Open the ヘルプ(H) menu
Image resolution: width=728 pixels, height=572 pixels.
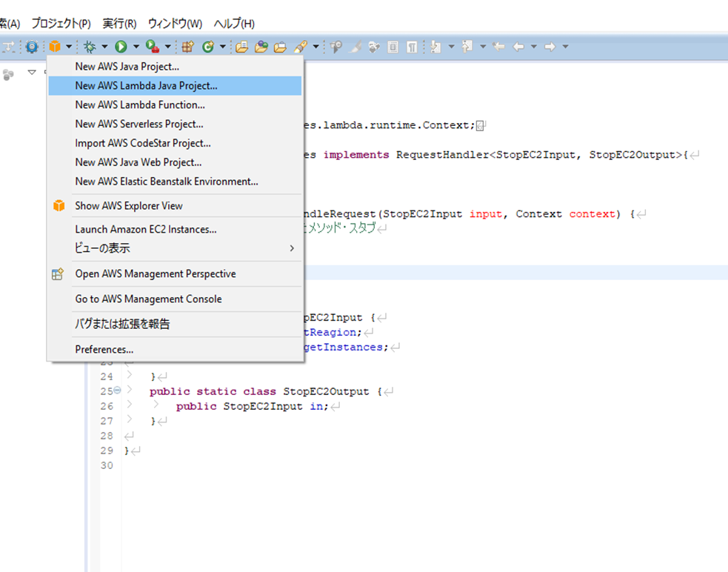[234, 23]
